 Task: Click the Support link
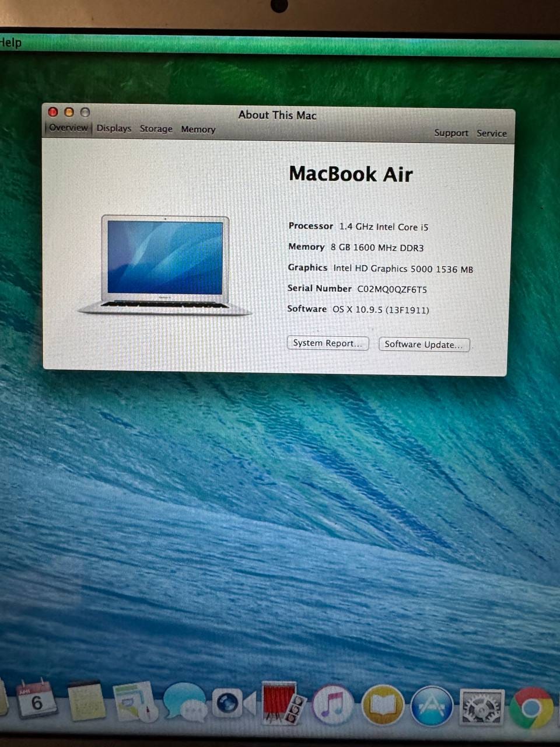451,133
